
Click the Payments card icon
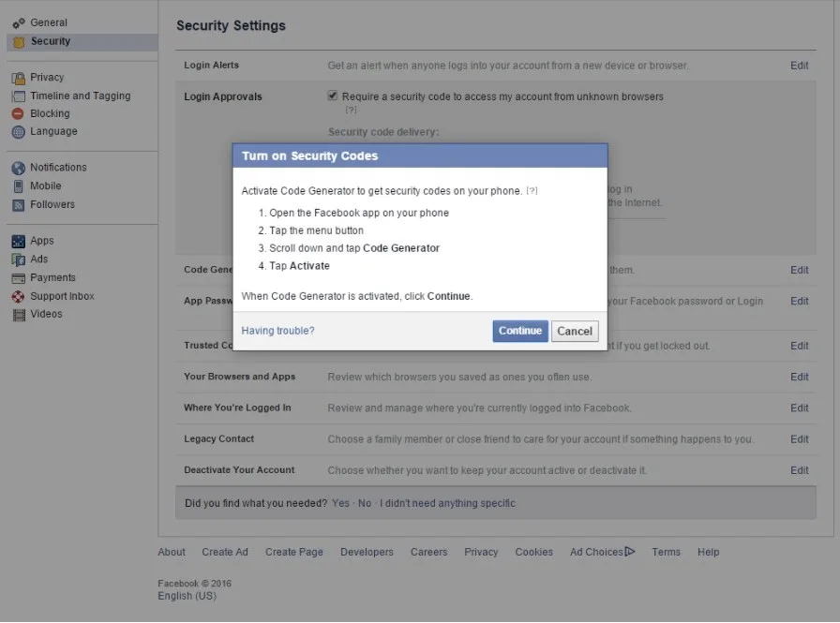(x=18, y=278)
